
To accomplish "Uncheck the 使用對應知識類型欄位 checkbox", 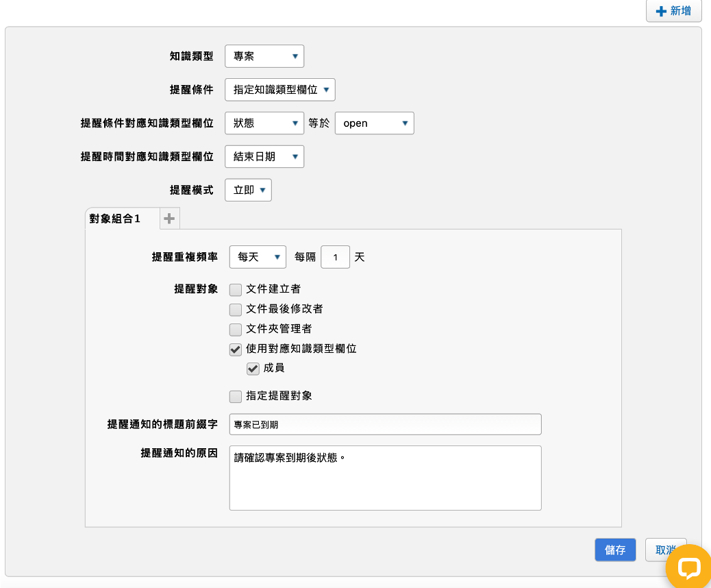I will tap(236, 349).
